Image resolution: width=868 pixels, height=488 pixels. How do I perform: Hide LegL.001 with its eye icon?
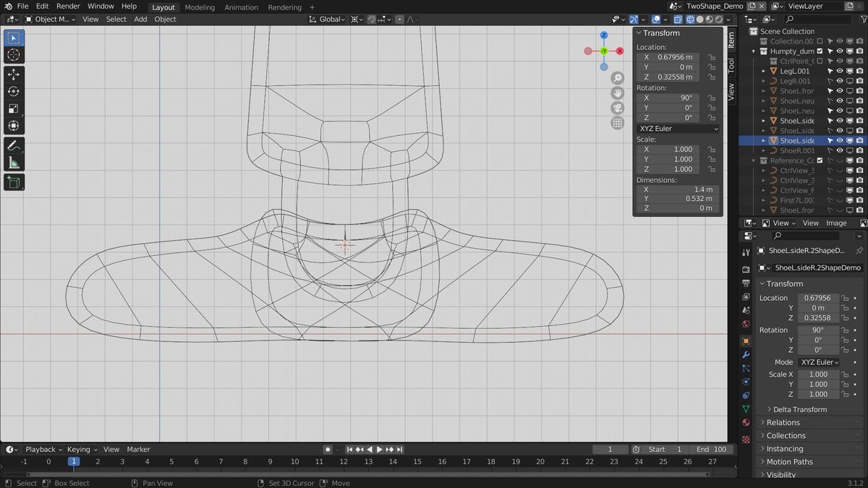(840, 72)
